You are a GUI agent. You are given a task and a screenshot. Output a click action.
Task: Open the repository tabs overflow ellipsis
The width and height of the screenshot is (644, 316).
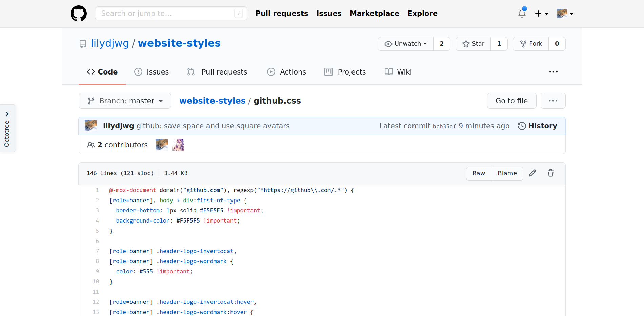point(553,72)
